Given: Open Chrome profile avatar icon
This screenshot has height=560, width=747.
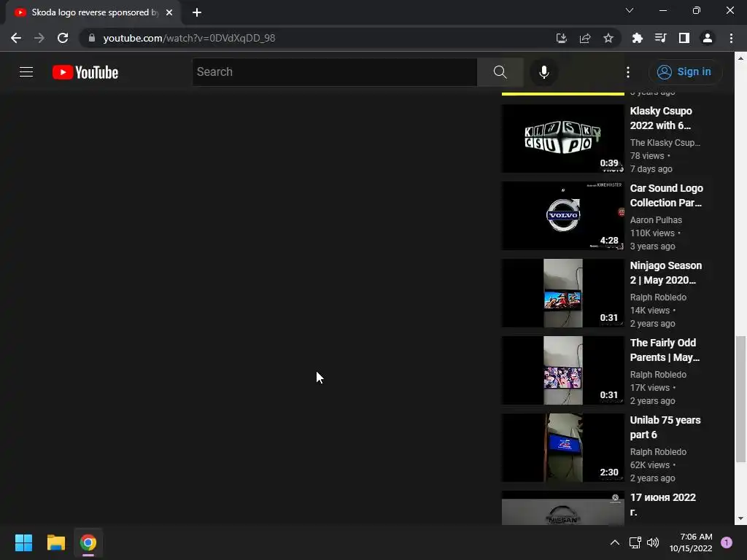Looking at the screenshot, I should 707,38.
